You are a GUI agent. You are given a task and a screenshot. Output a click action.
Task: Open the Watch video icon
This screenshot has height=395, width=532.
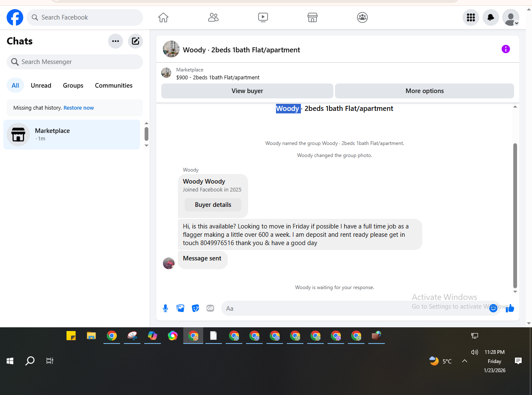click(263, 17)
